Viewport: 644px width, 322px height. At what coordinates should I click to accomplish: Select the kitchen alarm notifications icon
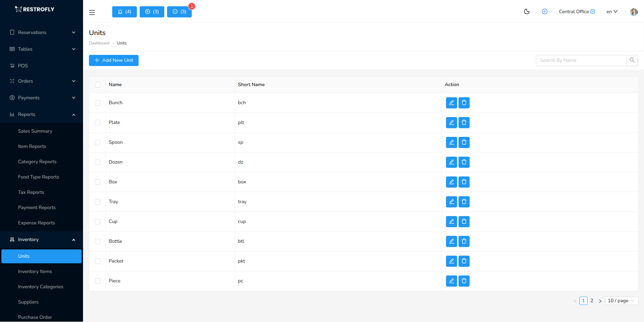coord(124,11)
